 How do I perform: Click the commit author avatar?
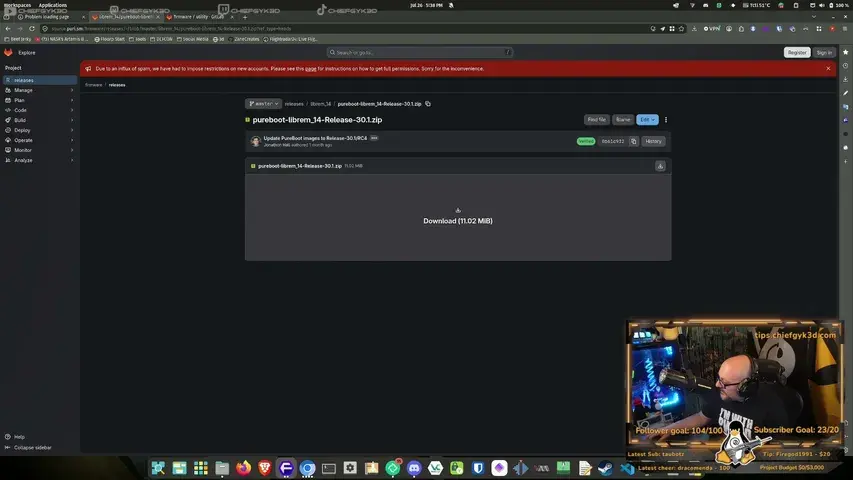coord(255,141)
